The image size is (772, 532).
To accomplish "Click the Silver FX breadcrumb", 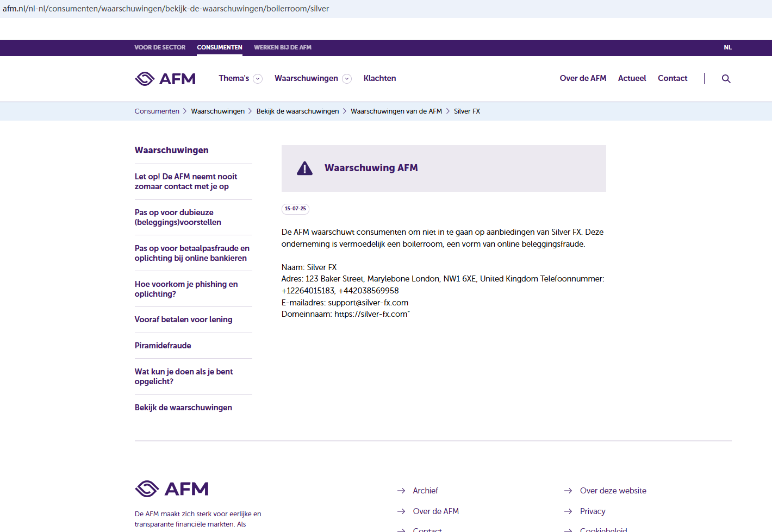I will click(467, 111).
